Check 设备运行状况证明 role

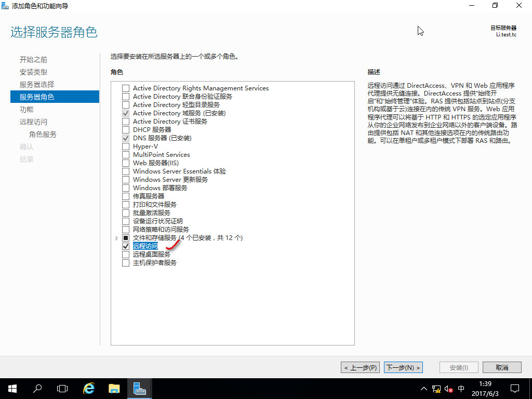pos(126,221)
